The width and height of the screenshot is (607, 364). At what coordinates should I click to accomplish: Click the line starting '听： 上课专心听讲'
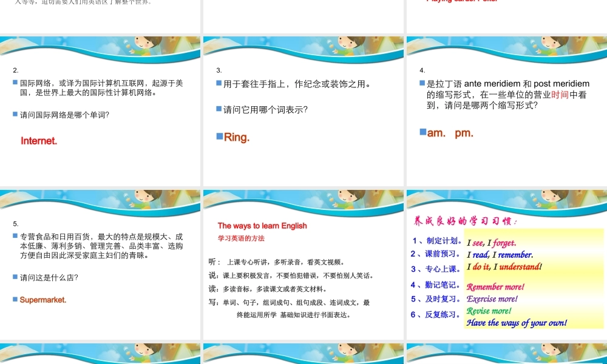click(x=276, y=262)
